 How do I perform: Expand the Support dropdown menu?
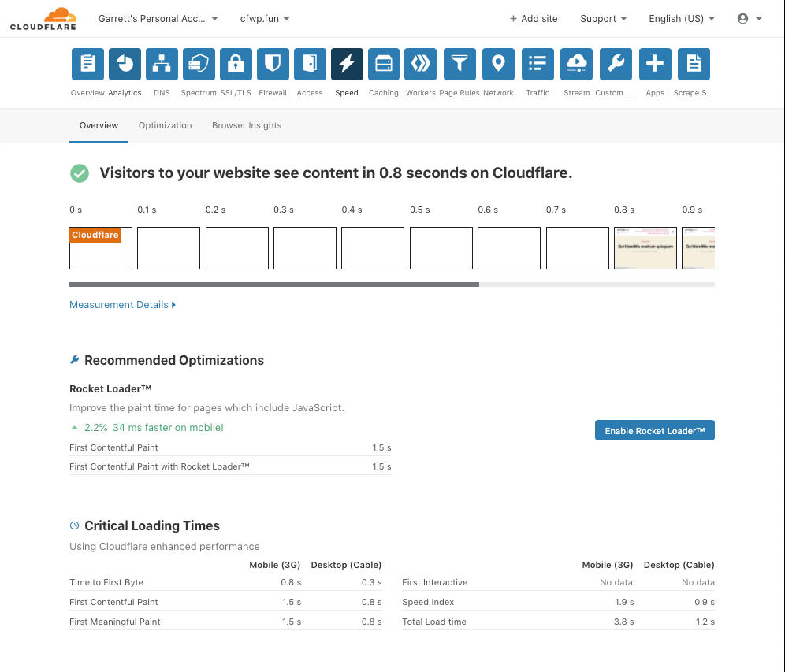pyautogui.click(x=603, y=18)
